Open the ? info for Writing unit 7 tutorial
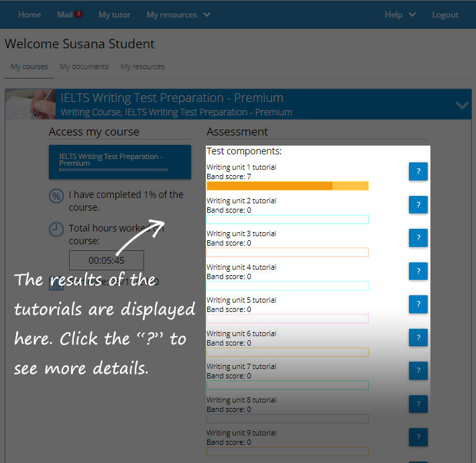476x463 pixels. 418,370
